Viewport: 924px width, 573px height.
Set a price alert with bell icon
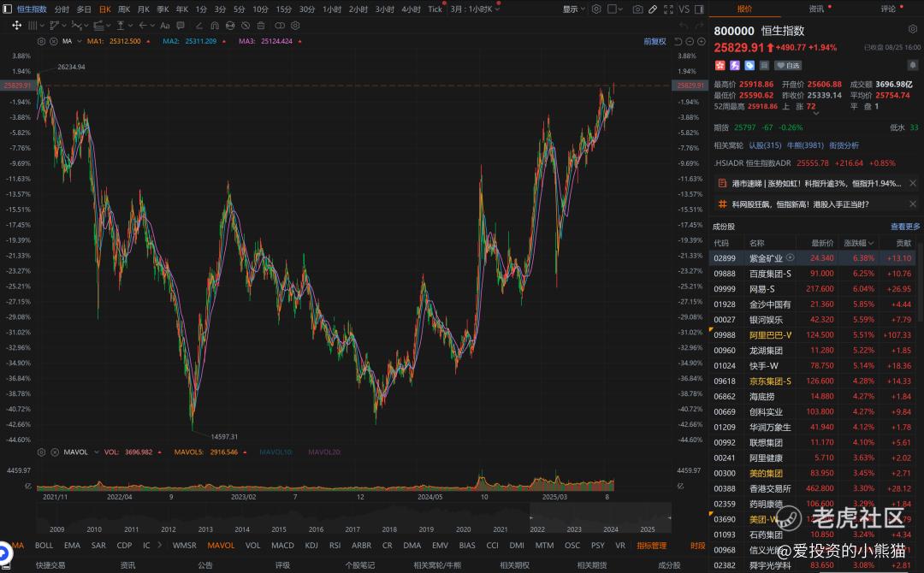(913, 65)
